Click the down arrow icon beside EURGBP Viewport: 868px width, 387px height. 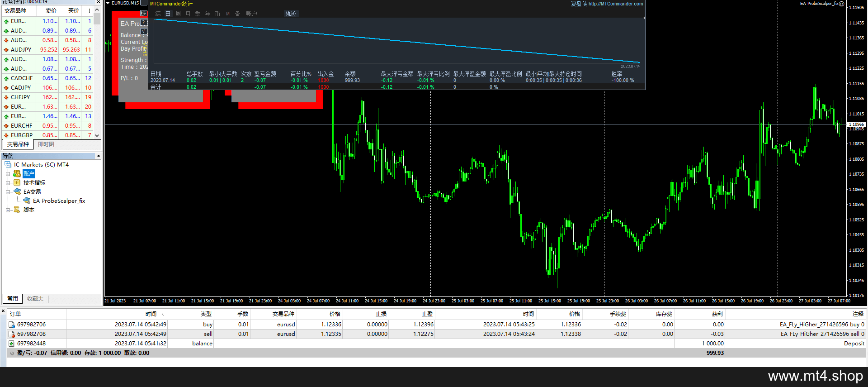[6, 135]
